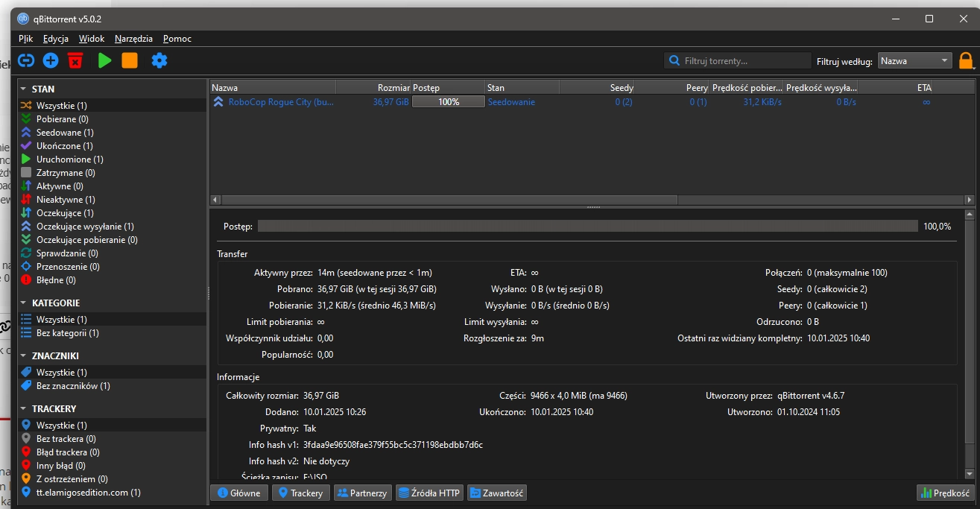Select the Seedowane (1) filter
The height and width of the screenshot is (509, 980).
click(64, 133)
